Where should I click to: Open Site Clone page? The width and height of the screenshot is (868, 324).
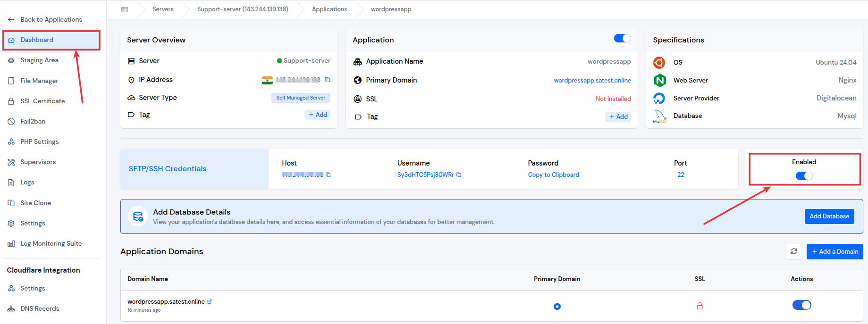35,203
